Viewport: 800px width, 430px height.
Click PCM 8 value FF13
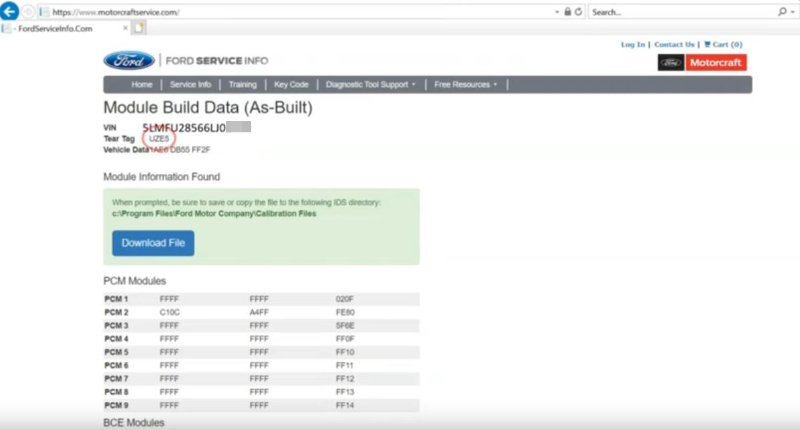click(x=345, y=392)
